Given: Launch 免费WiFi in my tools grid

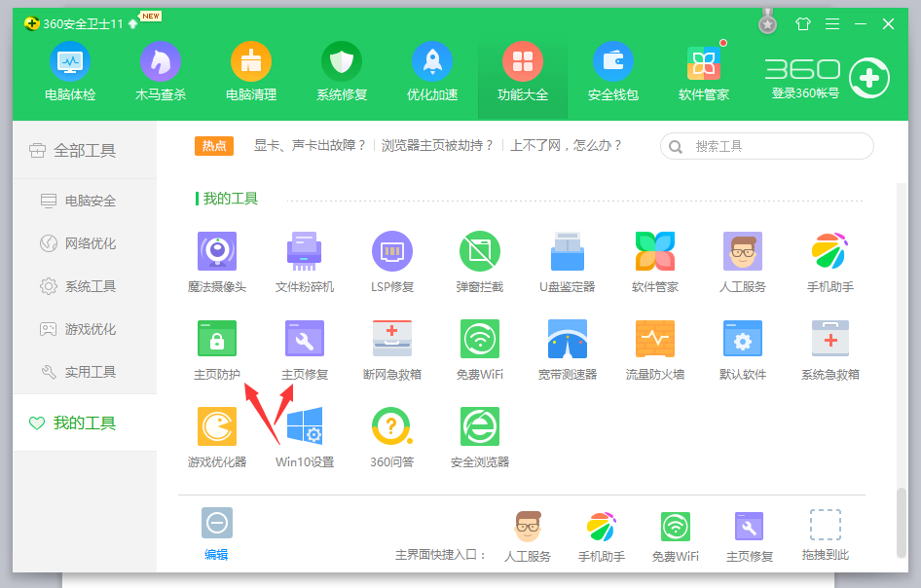Looking at the screenshot, I should click(x=479, y=349).
